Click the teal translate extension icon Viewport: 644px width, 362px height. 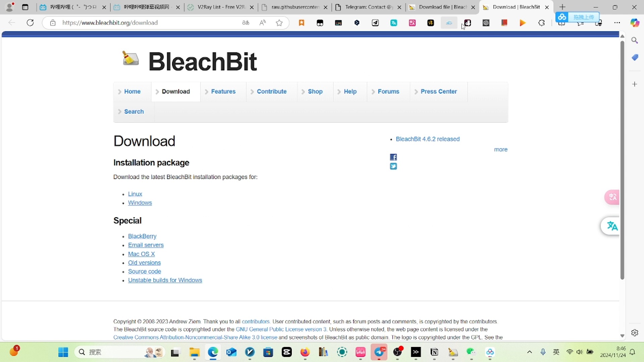[394, 23]
